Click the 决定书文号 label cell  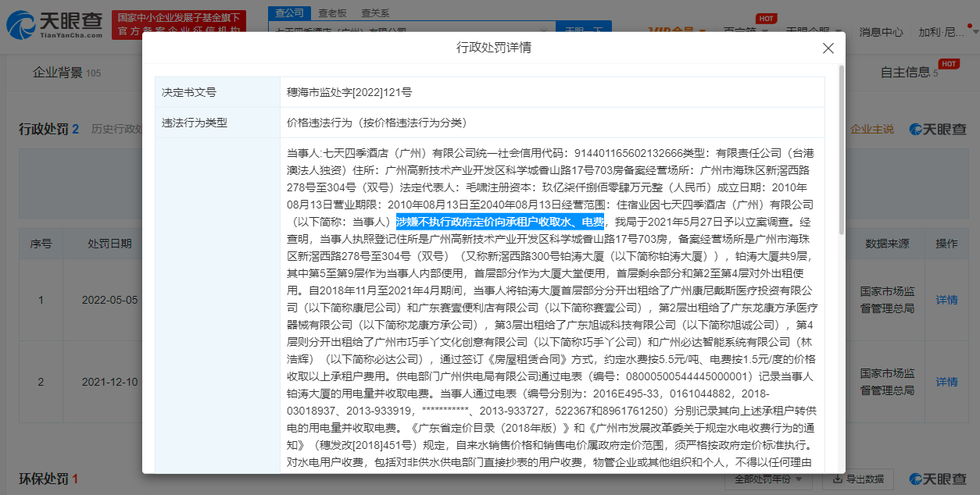pyautogui.click(x=217, y=92)
